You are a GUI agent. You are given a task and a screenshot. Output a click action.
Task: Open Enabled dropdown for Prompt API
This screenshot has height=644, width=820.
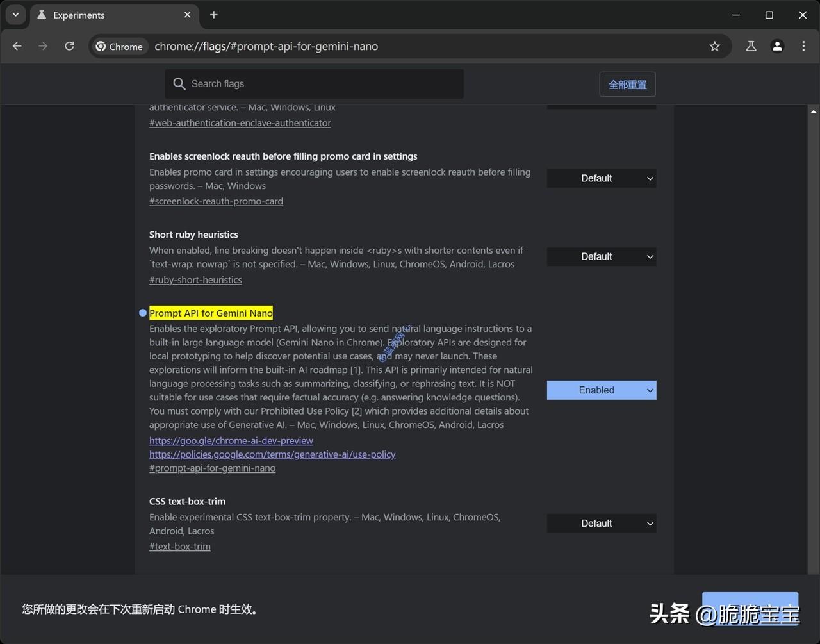601,390
